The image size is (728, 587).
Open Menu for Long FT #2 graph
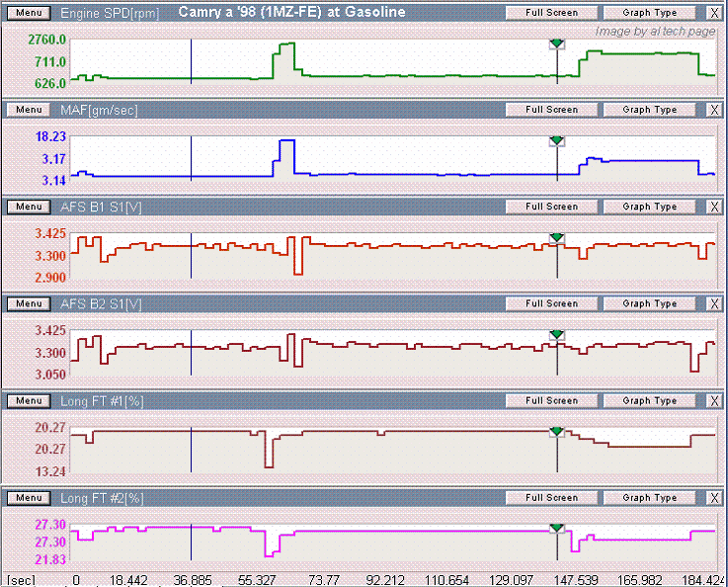coord(28,498)
